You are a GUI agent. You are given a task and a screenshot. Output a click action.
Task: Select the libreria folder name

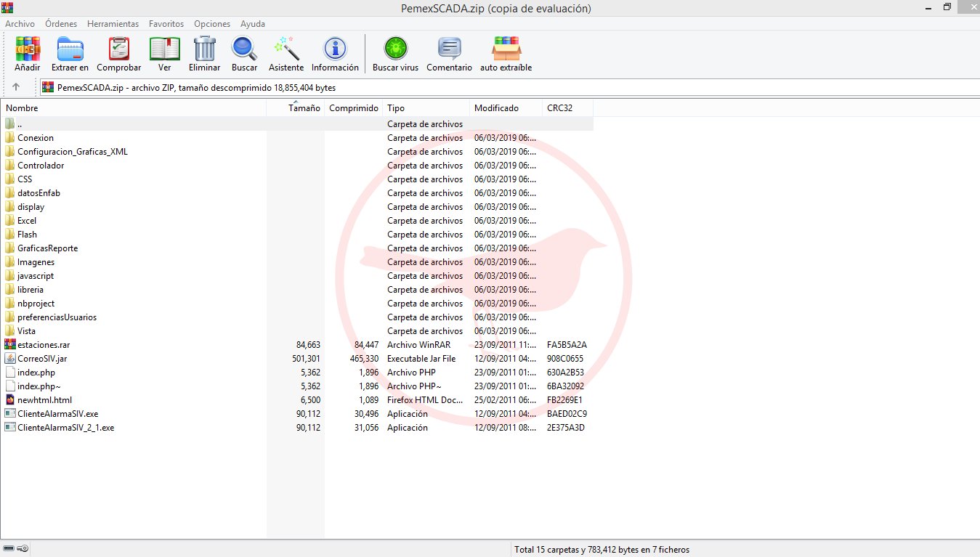[x=31, y=289]
